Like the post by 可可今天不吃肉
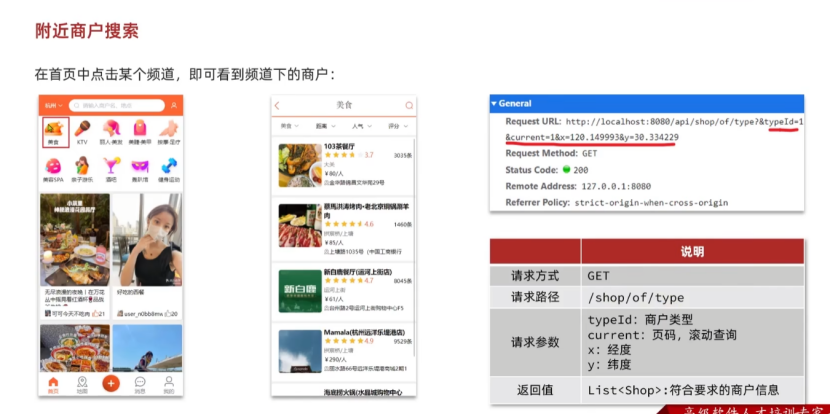The height and width of the screenshot is (415, 830). (96, 314)
